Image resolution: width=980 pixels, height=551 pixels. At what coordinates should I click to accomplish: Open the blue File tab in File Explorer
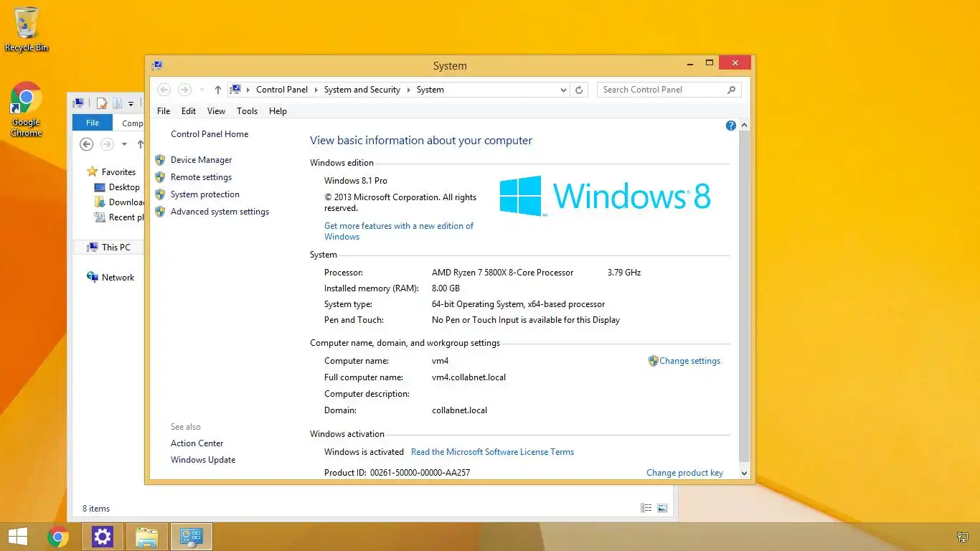93,123
